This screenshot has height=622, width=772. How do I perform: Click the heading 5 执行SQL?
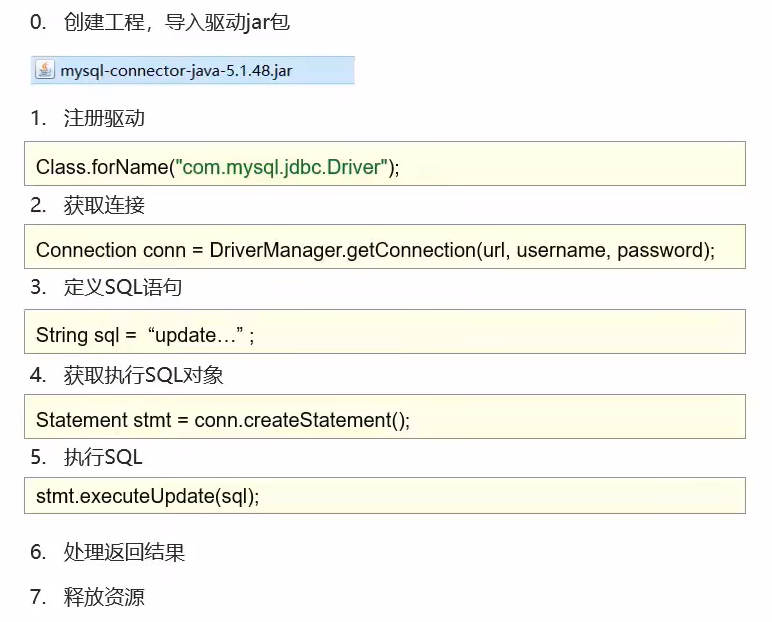pos(86,457)
